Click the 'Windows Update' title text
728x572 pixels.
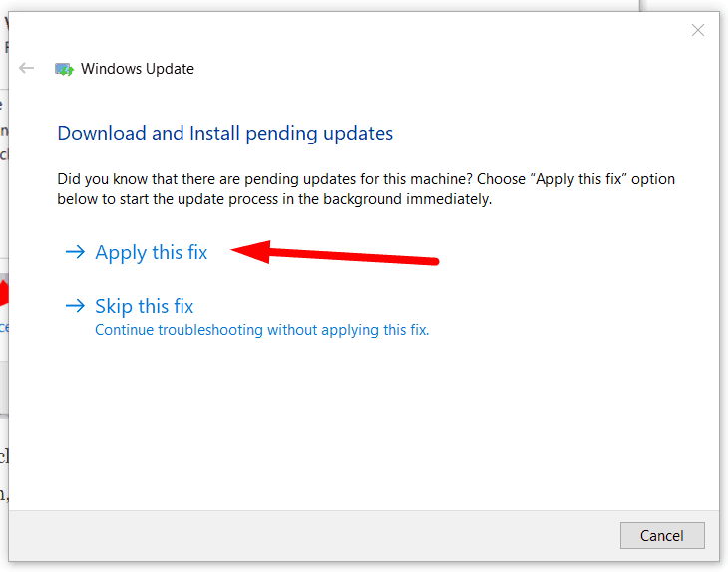(138, 69)
